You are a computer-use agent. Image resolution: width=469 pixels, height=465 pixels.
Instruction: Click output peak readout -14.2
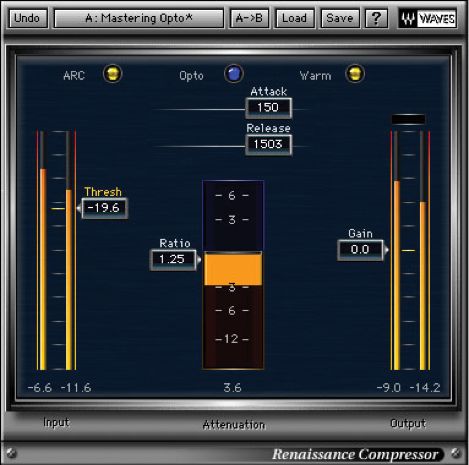[425, 388]
